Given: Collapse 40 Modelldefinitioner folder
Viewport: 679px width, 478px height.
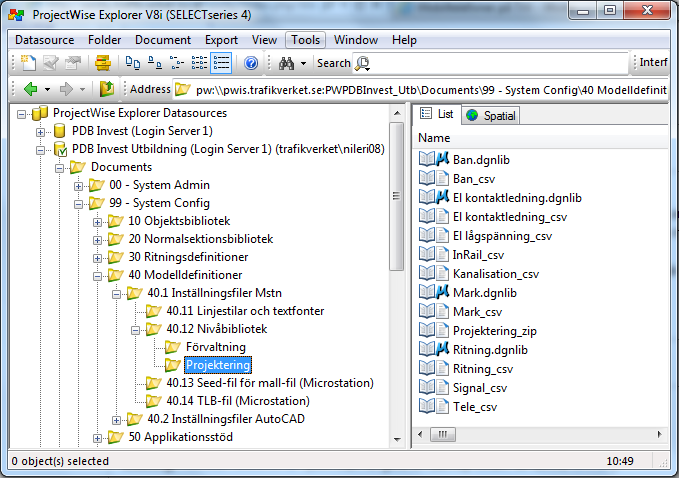Looking at the screenshot, I should [97, 276].
